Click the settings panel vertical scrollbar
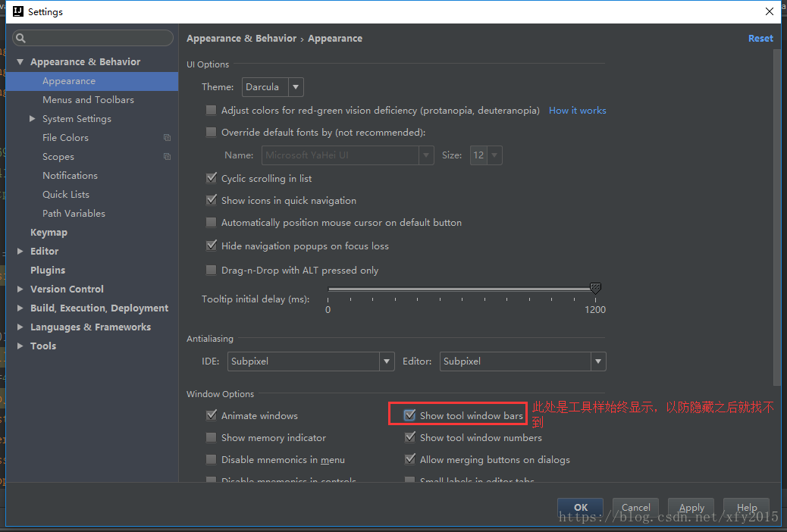 [x=777, y=217]
